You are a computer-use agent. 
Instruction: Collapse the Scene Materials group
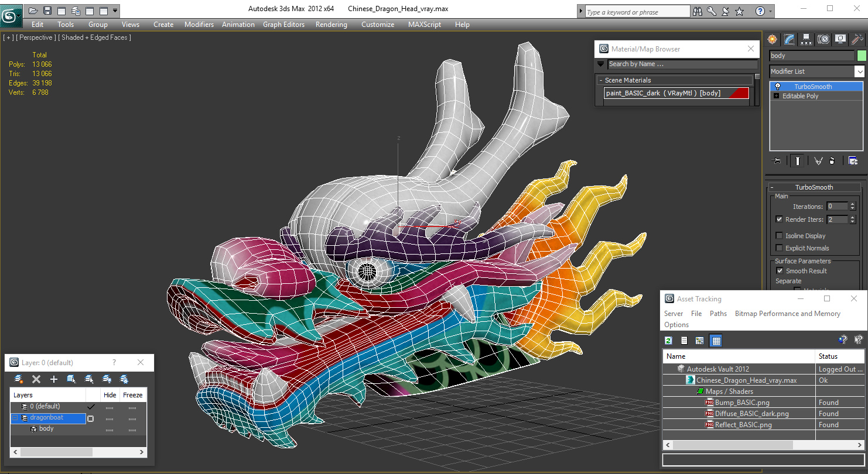pyautogui.click(x=675, y=80)
